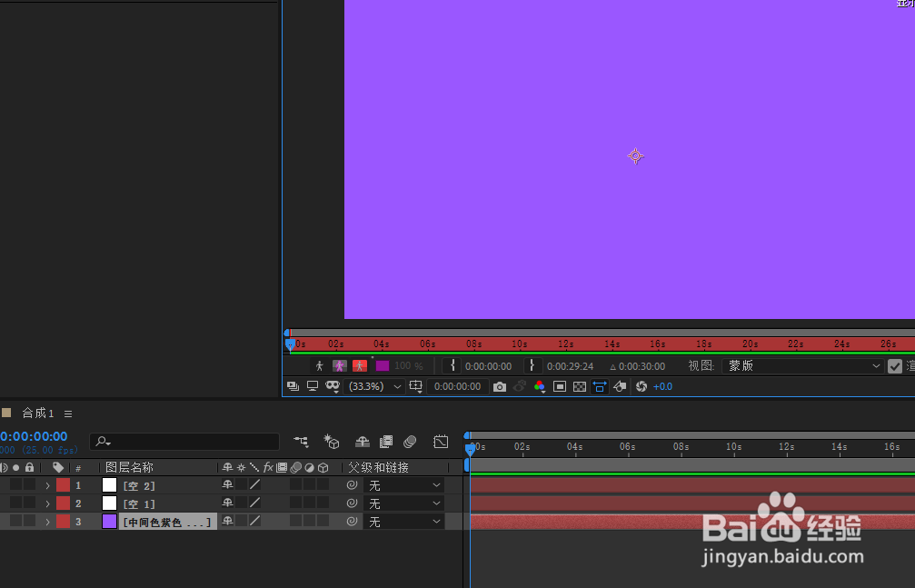Screen dimensions: 915x588
Task: Select the 空 2 layer name
Action: pos(139,486)
